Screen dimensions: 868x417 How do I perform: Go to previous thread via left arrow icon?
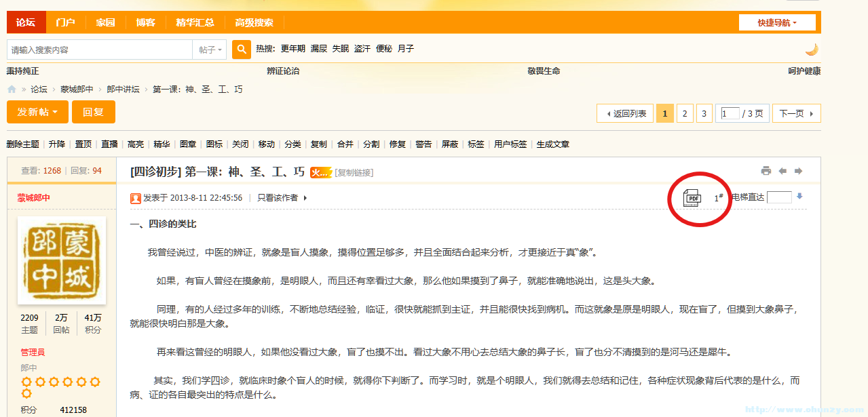782,171
